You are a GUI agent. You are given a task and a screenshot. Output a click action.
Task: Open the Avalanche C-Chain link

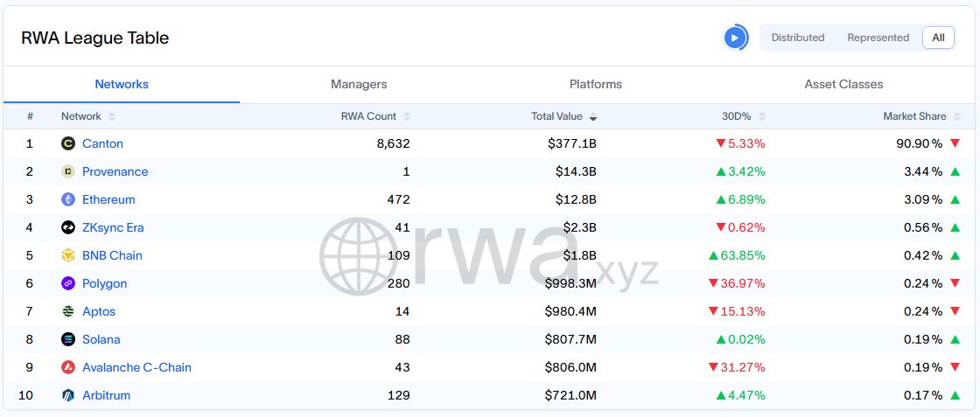pos(136,367)
